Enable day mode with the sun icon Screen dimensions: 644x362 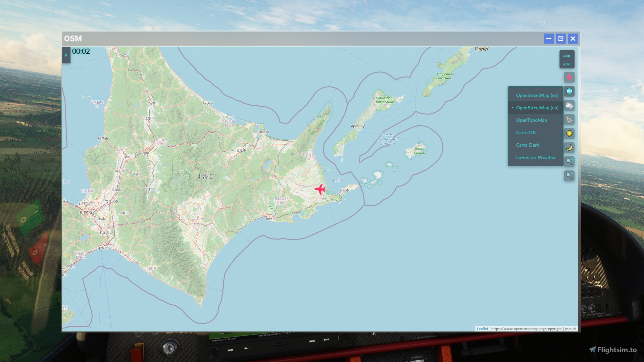[569, 134]
